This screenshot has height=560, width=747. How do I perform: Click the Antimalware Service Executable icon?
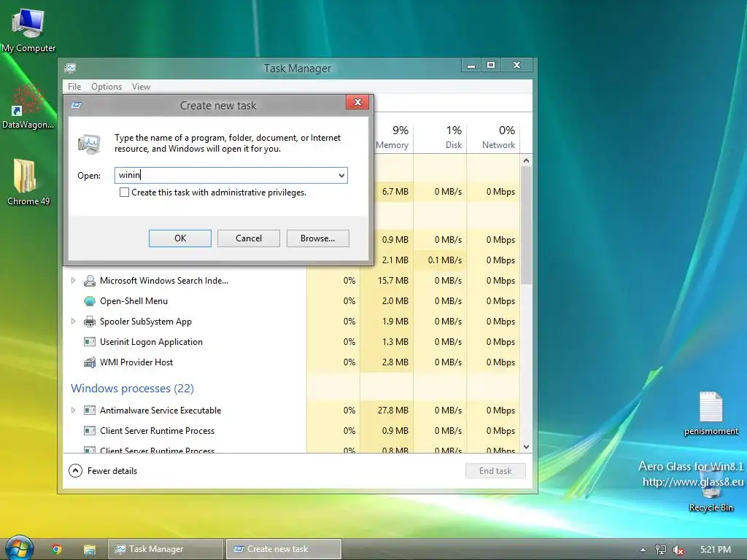(89, 410)
